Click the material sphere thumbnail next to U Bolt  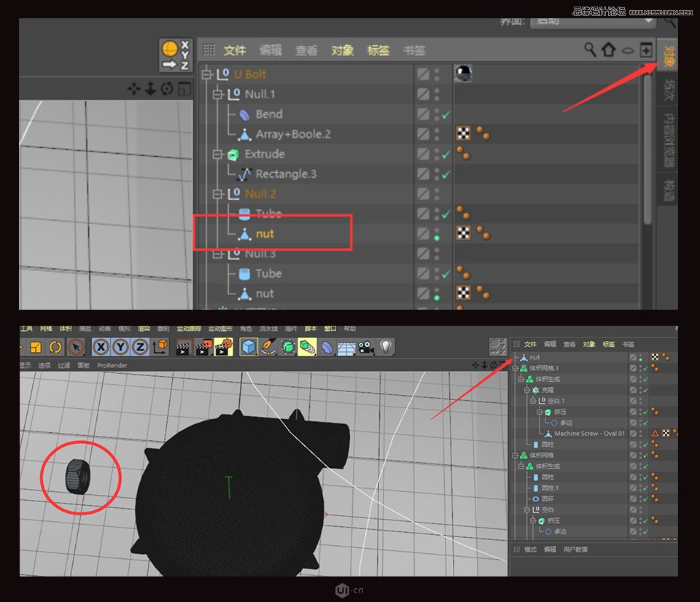click(x=462, y=74)
